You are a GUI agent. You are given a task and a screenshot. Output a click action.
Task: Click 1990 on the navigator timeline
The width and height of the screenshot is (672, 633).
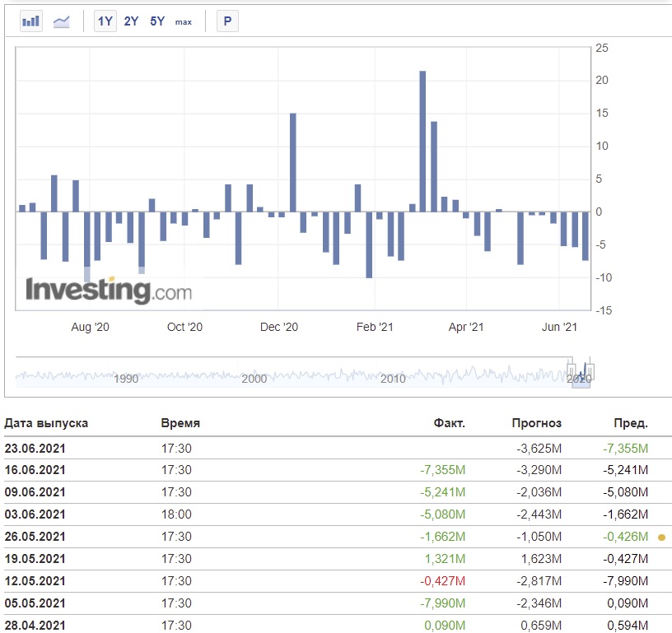point(126,379)
